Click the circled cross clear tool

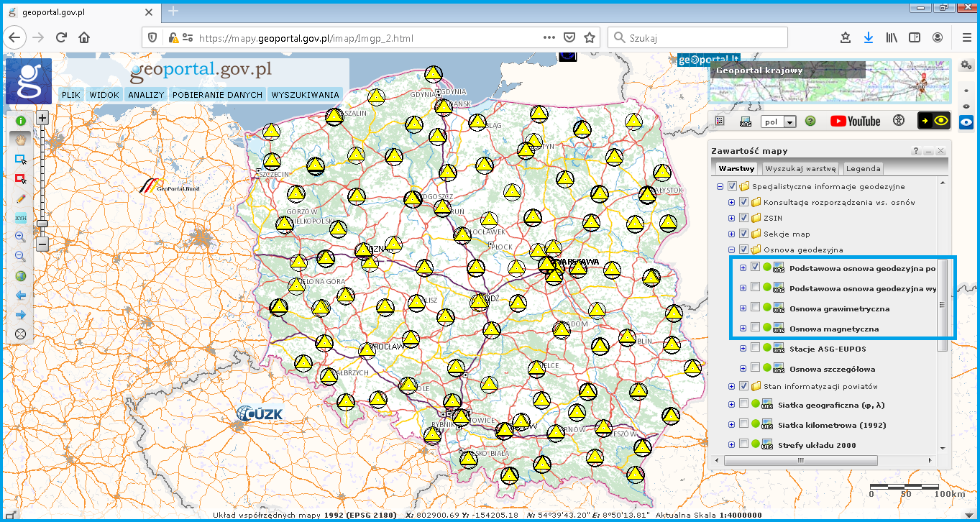pos(21,334)
